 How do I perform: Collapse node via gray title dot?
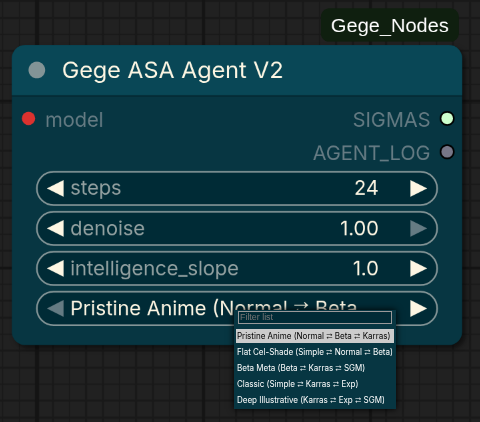coord(37,70)
